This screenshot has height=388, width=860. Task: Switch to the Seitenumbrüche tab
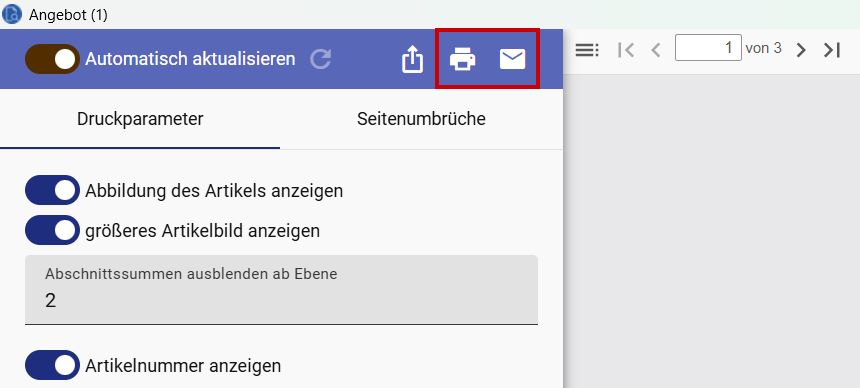click(421, 119)
